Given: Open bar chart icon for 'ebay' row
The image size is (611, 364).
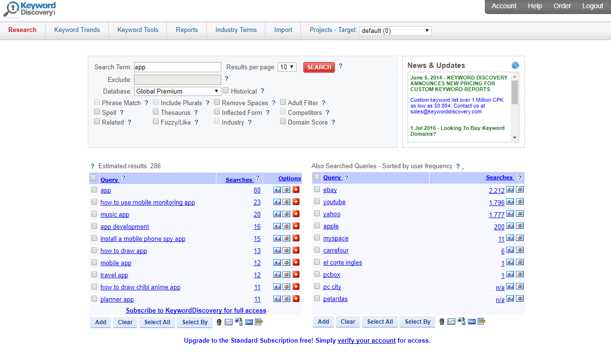Looking at the screenshot, I should [510, 190].
